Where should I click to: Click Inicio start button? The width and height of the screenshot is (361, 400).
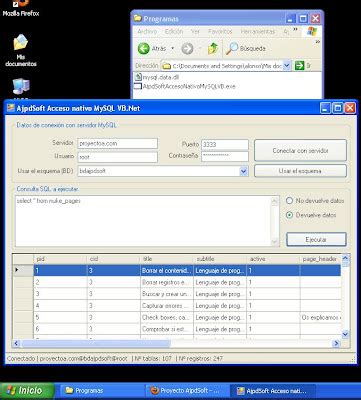point(27,391)
